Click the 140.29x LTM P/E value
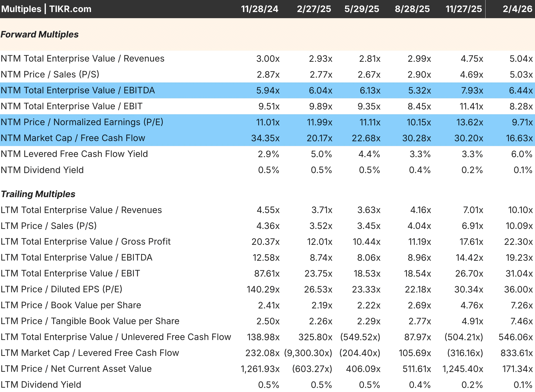Viewport: 535px width, 392px height. [x=263, y=290]
